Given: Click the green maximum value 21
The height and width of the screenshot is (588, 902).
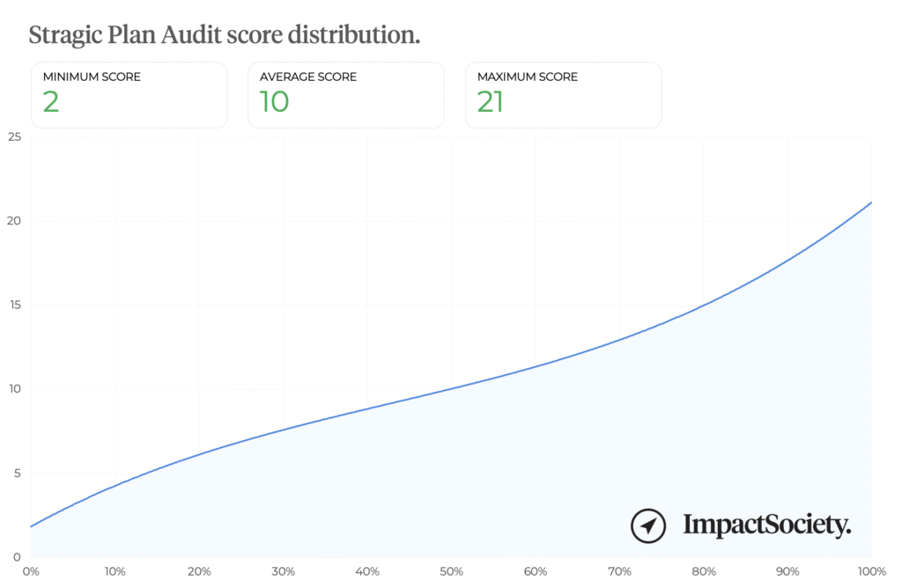Looking at the screenshot, I should (490, 102).
